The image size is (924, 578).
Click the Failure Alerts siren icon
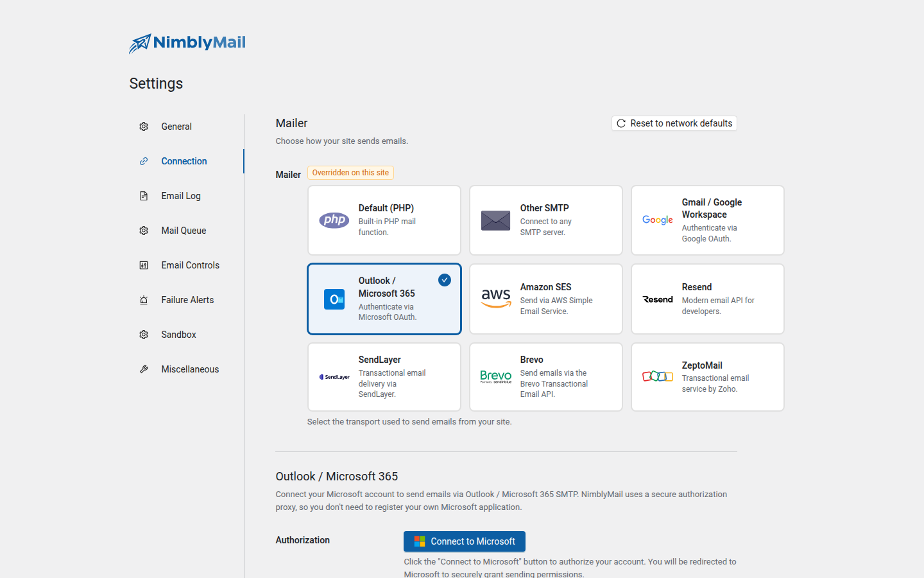point(144,300)
